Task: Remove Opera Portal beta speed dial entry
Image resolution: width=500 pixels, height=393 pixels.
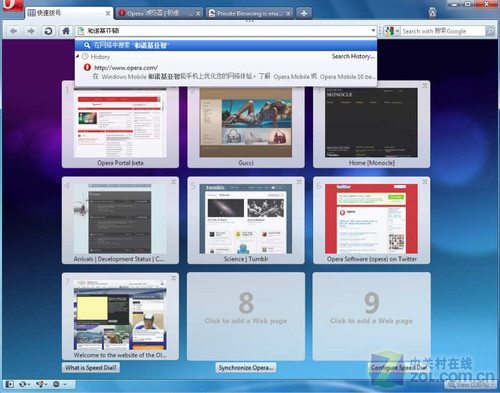Action: coord(174,86)
